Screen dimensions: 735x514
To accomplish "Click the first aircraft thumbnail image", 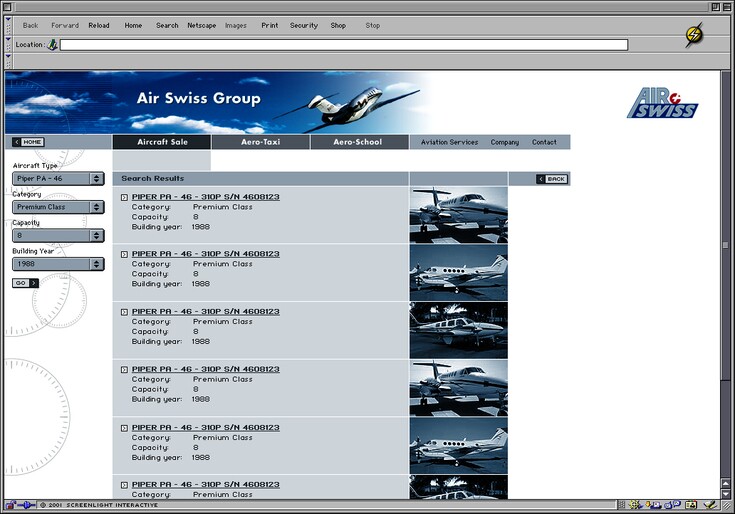I will click(x=458, y=214).
